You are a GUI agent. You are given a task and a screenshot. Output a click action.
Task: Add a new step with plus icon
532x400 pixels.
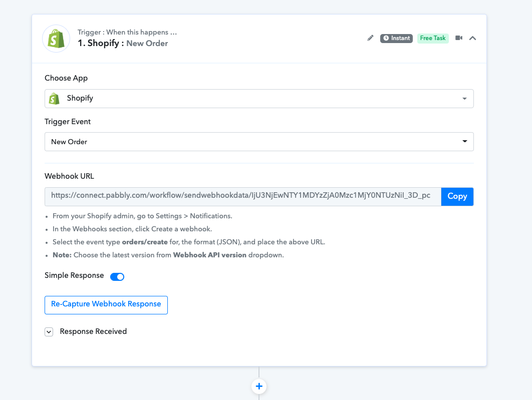[x=259, y=386]
